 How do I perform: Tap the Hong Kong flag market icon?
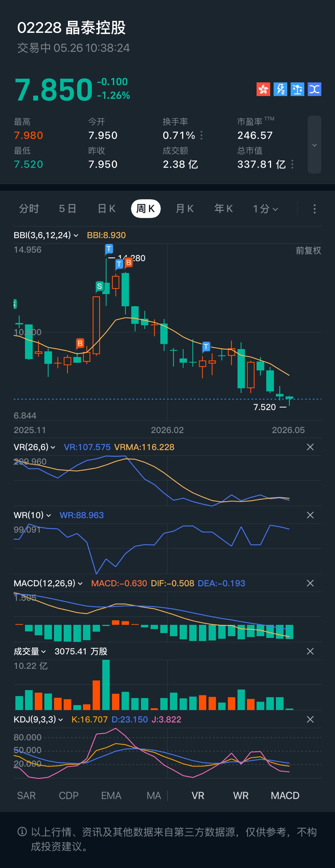[263, 89]
